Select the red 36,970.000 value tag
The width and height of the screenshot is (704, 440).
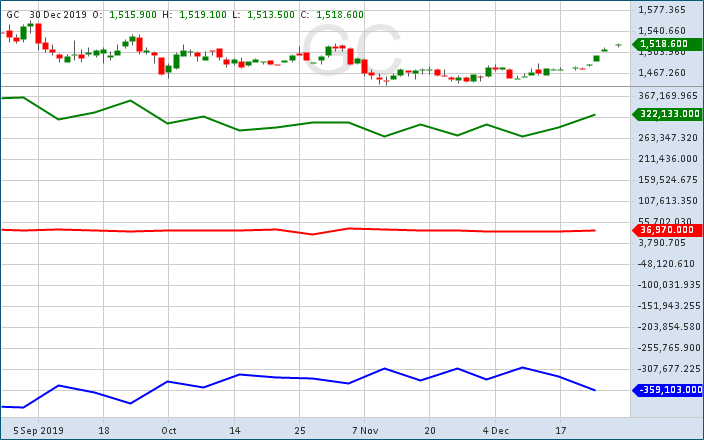[x=667, y=230]
